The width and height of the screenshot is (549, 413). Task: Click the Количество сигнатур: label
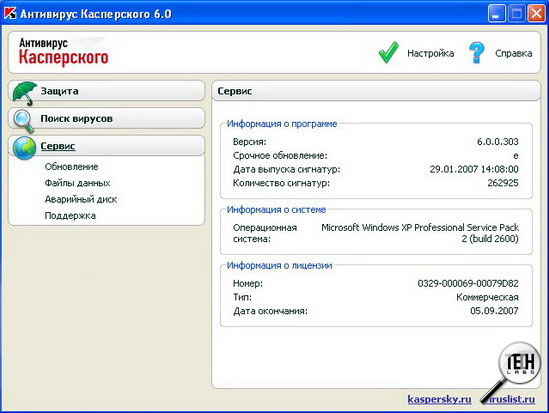click(281, 183)
